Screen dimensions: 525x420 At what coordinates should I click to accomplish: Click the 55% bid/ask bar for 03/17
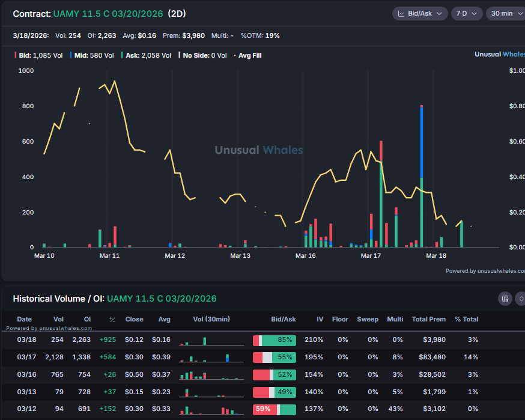pos(275,358)
